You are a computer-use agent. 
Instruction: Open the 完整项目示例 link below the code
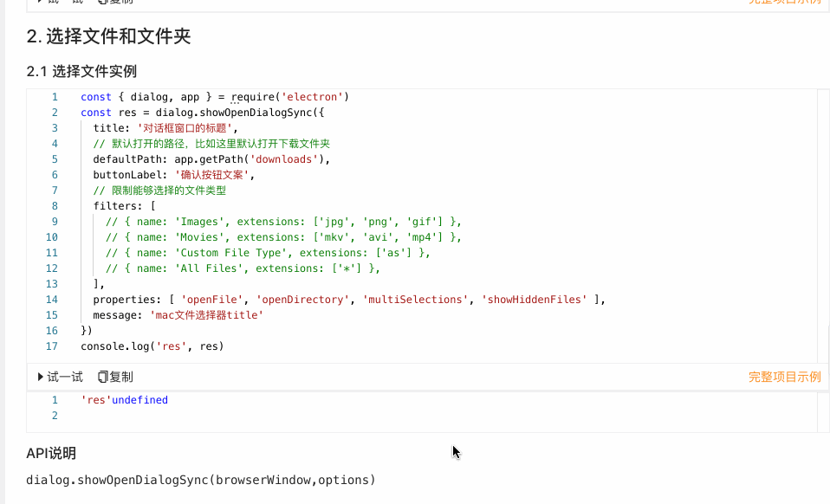[x=784, y=377]
